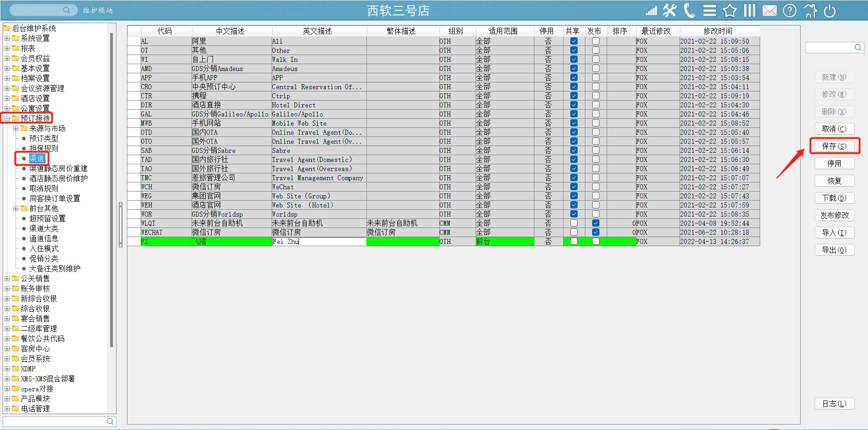Expand the 公关销售 folder

[7, 278]
